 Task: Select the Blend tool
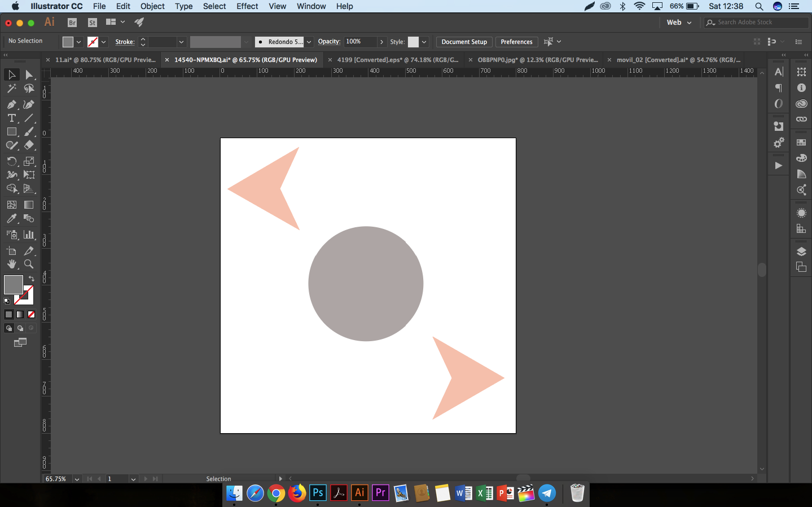[29, 218]
